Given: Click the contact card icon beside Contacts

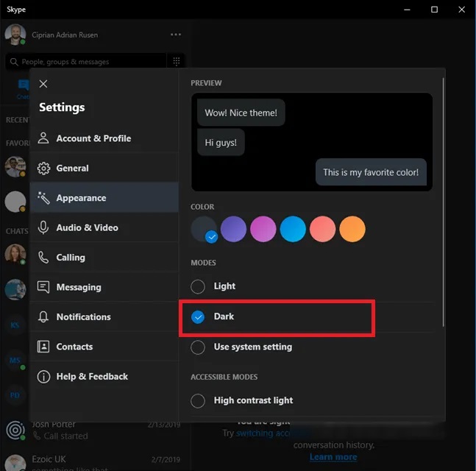Looking at the screenshot, I should [x=43, y=347].
